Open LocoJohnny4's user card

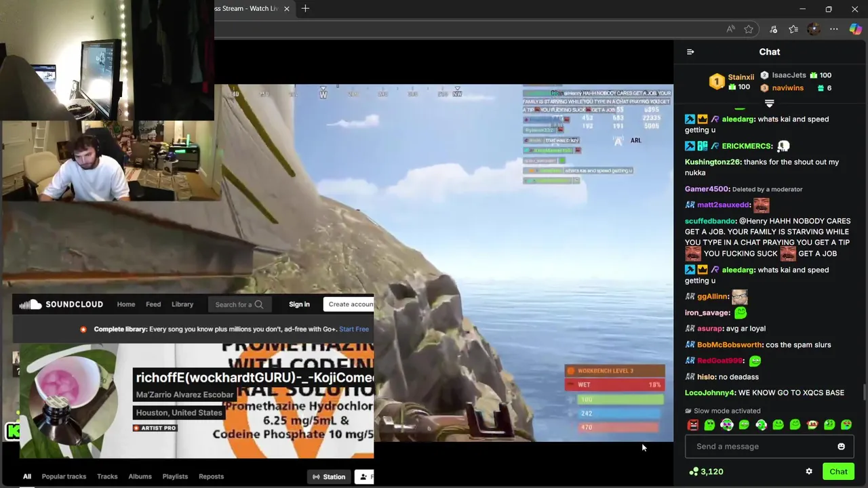pos(710,393)
